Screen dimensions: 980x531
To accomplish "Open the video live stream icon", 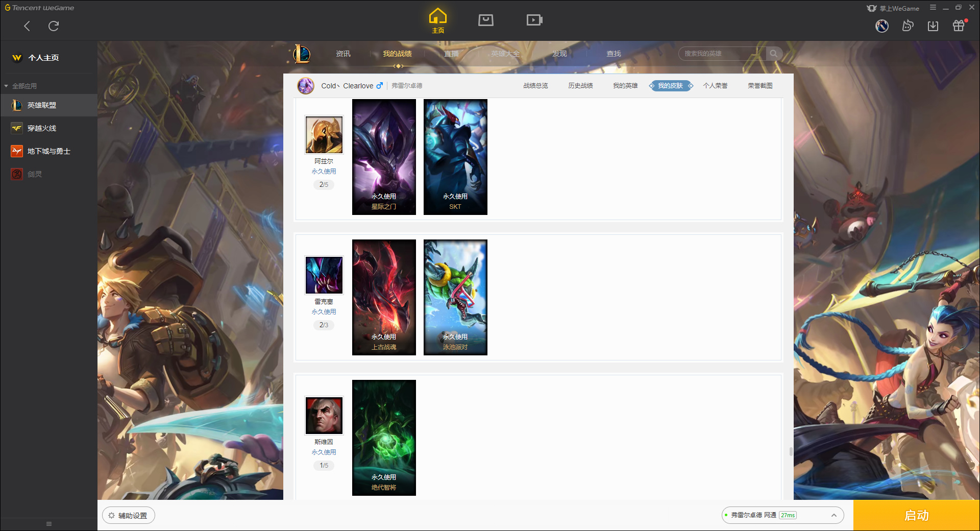I will pyautogui.click(x=534, y=20).
